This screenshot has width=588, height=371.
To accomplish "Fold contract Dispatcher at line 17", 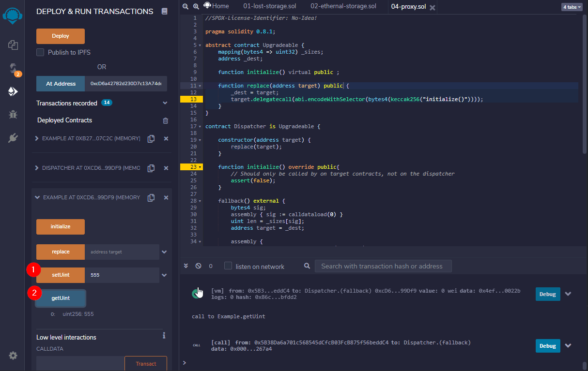I will pos(200,126).
